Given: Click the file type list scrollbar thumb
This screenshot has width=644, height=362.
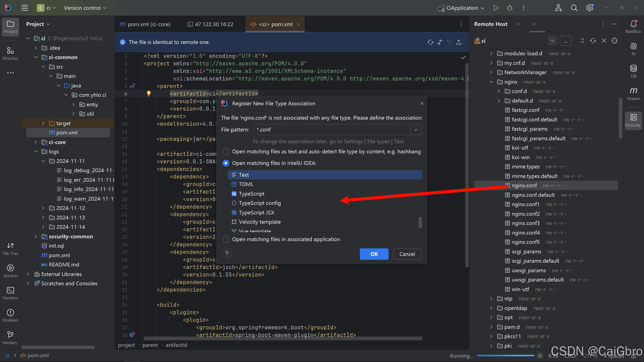Looking at the screenshot, I should pos(420,222).
